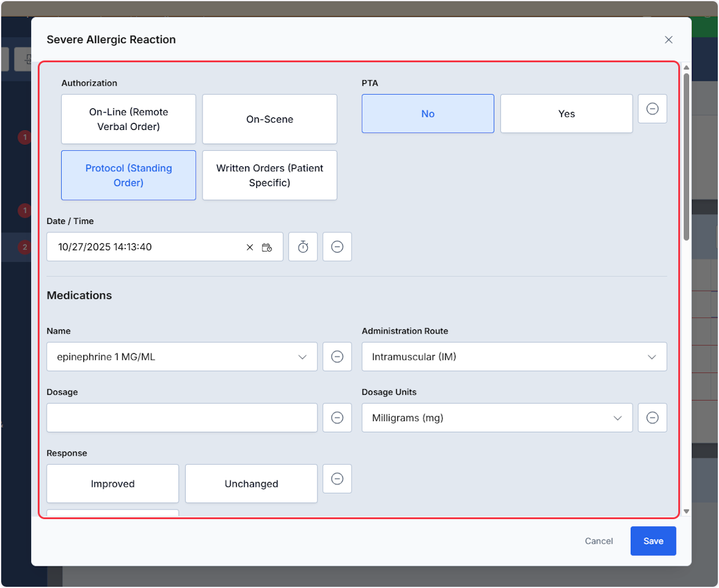
Task: Set PTA to Yes
Action: [566, 114]
